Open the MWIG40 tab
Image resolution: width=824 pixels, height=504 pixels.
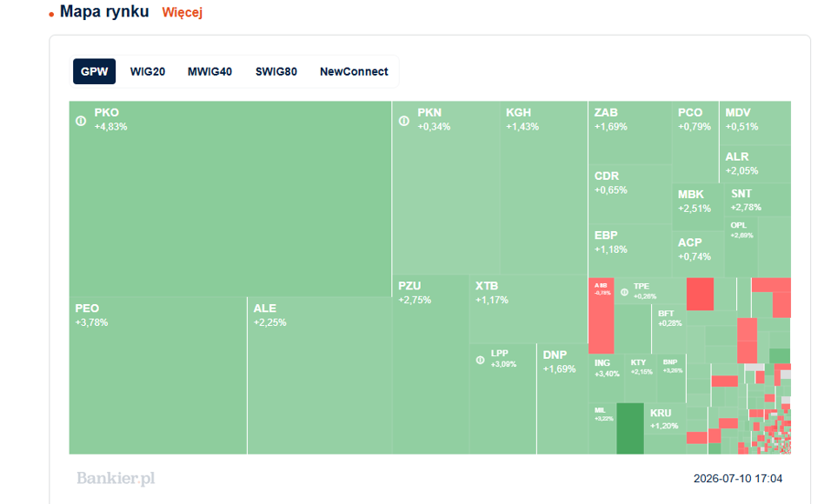[x=209, y=71]
